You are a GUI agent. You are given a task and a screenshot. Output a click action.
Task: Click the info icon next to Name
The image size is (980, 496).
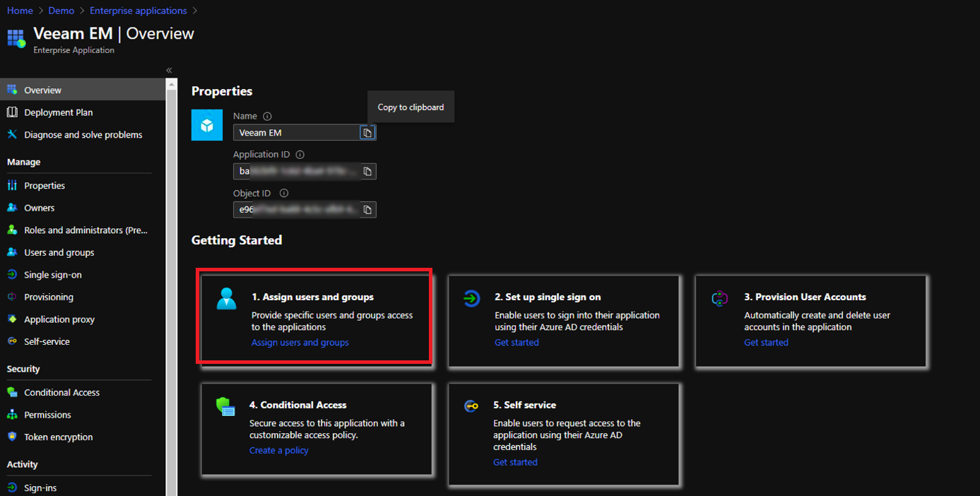coord(267,116)
